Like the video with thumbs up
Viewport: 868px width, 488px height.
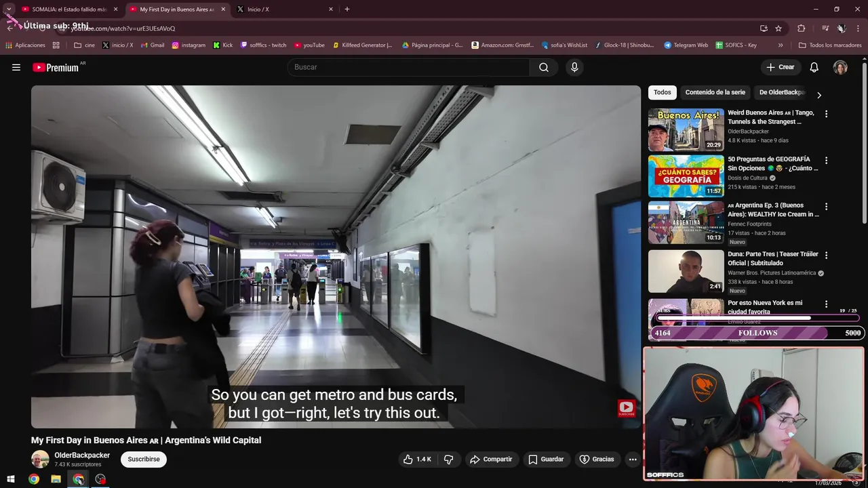417,459
